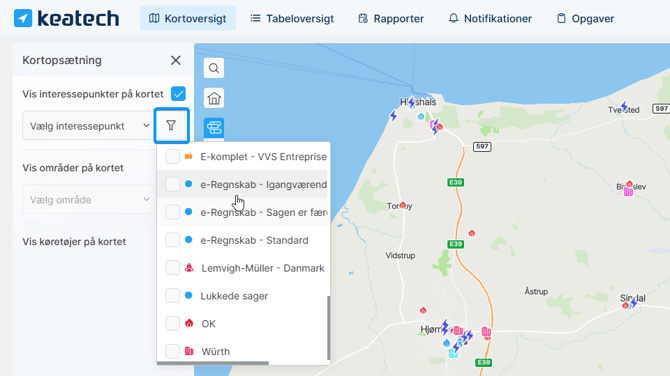Toggle Vis interessepunkter på kortet checkbox

(178, 94)
